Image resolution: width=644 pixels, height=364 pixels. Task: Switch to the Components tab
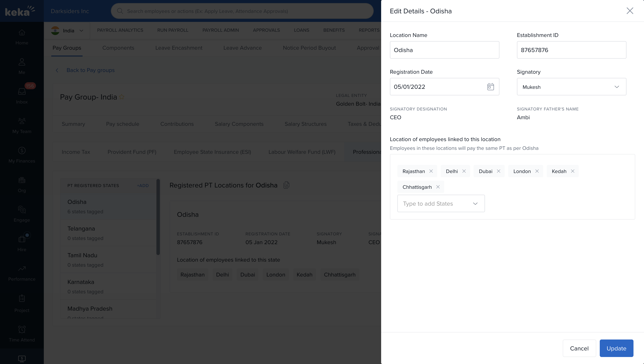coord(118,48)
